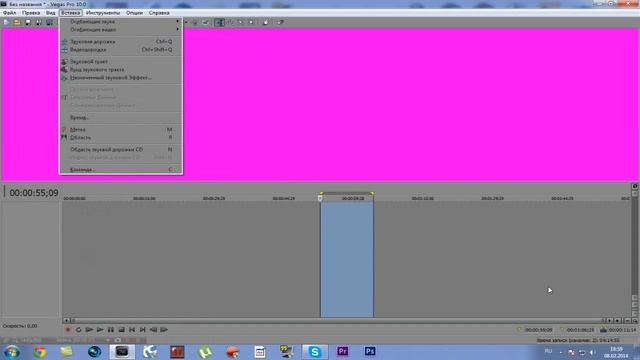Open Google Chrome from the taskbar
The image size is (640, 360).
click(40, 352)
